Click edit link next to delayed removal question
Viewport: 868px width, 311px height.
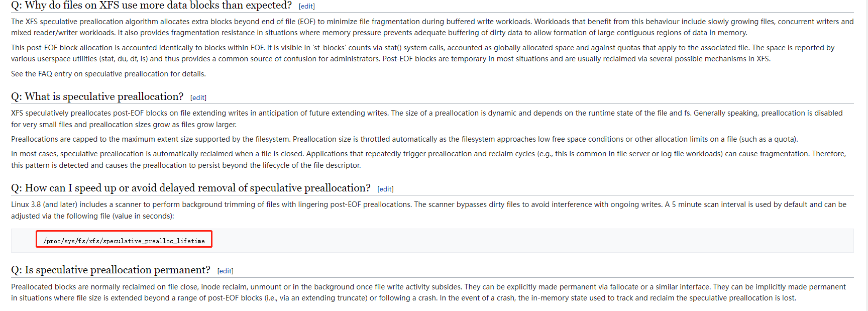tap(385, 189)
